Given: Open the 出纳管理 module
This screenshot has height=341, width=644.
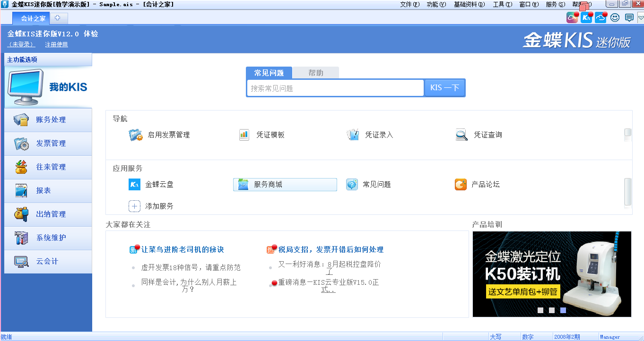Looking at the screenshot, I should (x=48, y=214).
